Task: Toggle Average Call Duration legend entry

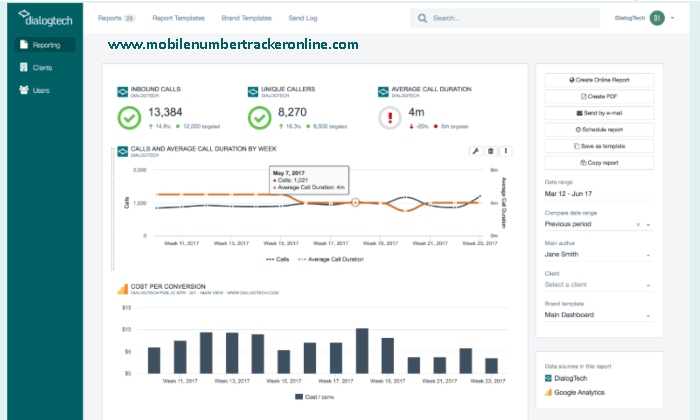Action: click(x=332, y=259)
